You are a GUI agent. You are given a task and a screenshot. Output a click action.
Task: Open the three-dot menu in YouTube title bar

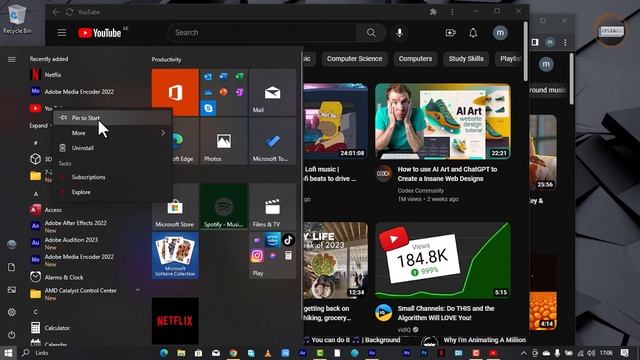point(452,12)
